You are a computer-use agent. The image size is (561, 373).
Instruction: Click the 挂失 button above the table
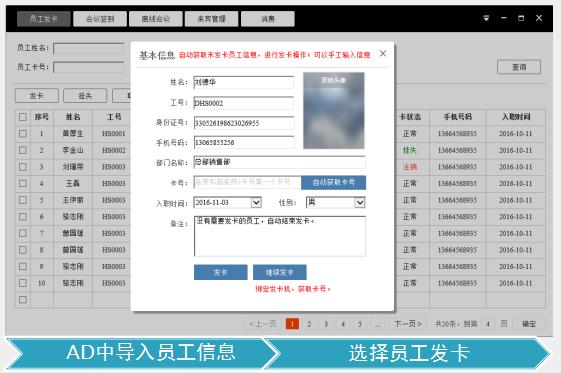pos(85,95)
